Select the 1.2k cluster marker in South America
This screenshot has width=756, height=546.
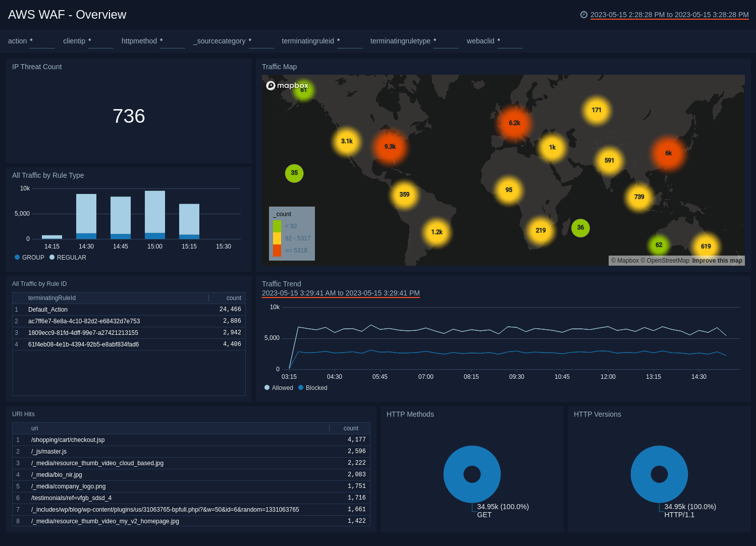pyautogui.click(x=437, y=232)
